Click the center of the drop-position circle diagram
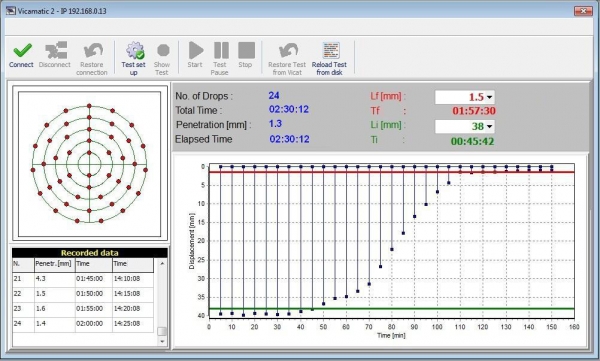 coord(89,164)
